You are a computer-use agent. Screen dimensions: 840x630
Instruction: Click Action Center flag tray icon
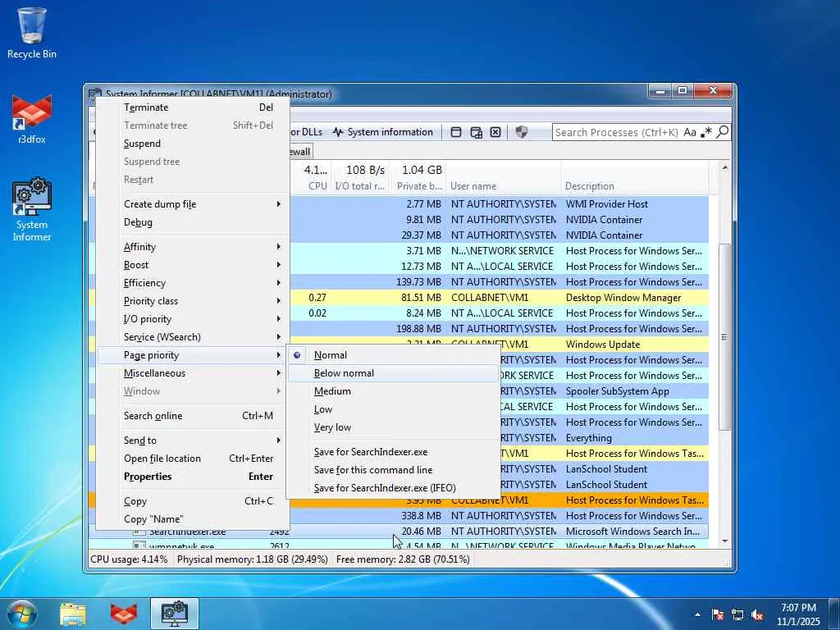pyautogui.click(x=717, y=615)
